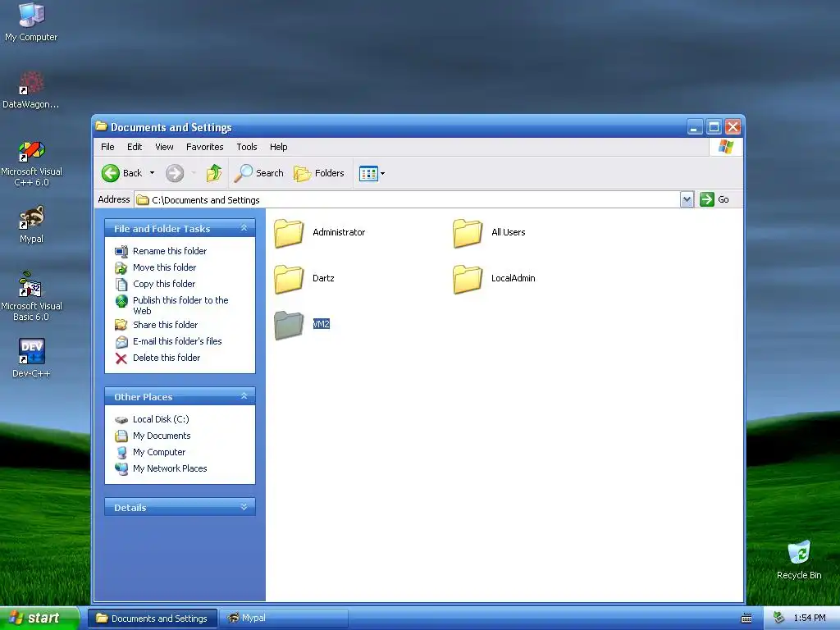Click the Windows flag logo in menu bar
The width and height of the screenshot is (840, 630).
tap(726, 147)
